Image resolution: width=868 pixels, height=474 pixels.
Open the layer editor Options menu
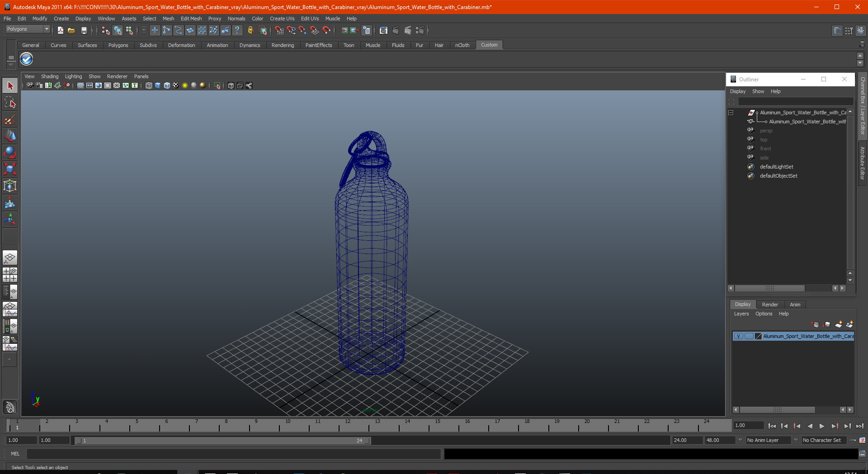click(764, 314)
